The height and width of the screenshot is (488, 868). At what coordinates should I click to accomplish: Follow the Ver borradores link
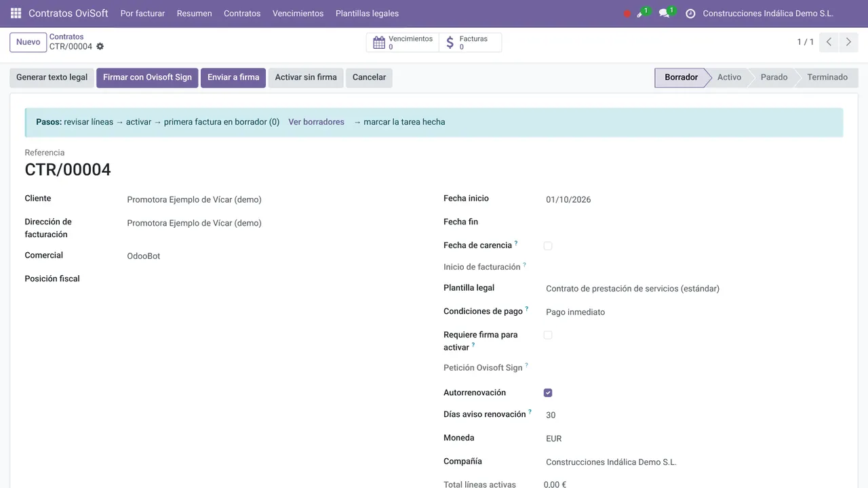pyautogui.click(x=316, y=122)
